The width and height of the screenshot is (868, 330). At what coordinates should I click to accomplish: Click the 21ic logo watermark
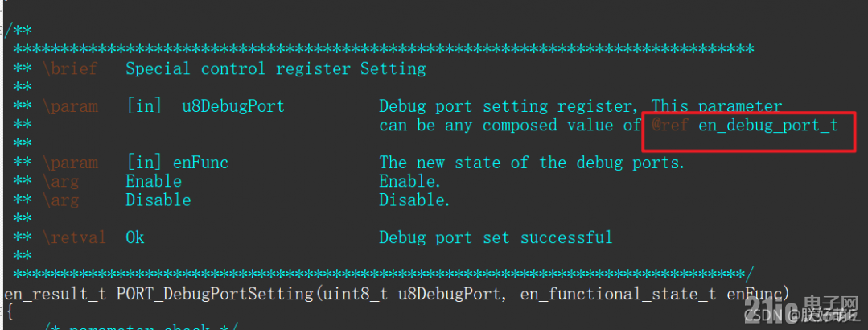(801, 309)
